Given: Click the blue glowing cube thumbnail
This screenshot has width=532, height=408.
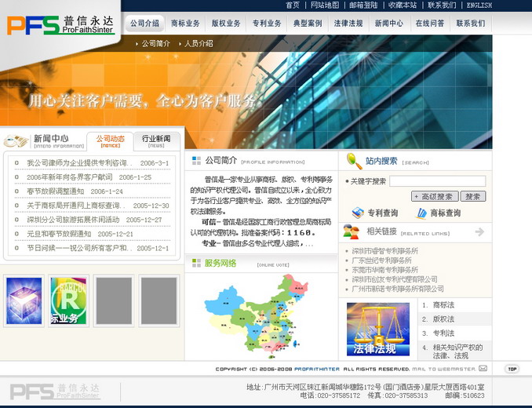Looking at the screenshot, I should pos(24,301).
